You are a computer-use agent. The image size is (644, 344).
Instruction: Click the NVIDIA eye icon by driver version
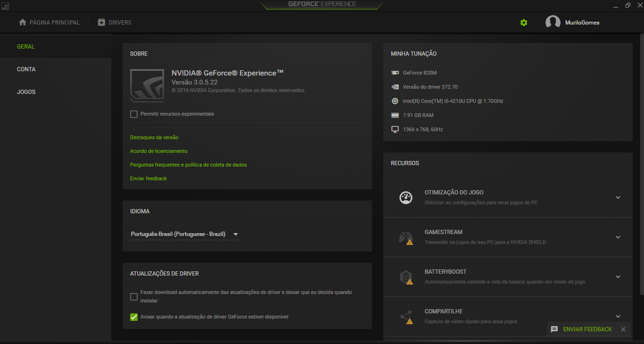(395, 87)
